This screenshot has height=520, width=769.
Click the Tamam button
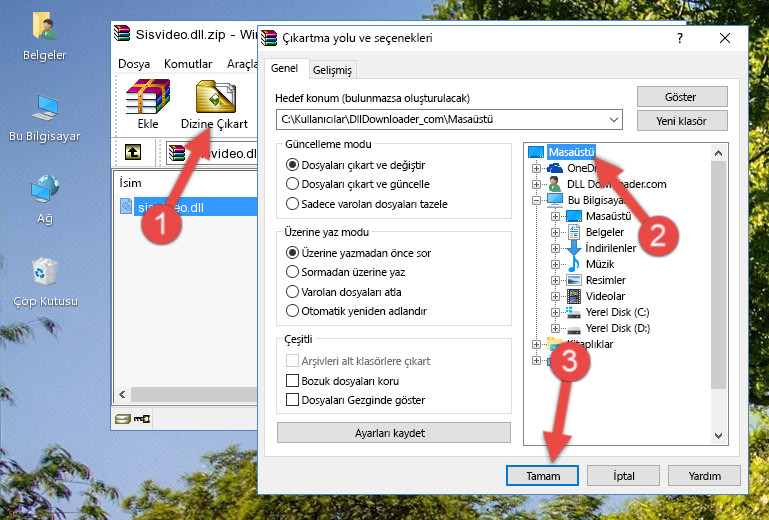pos(542,476)
